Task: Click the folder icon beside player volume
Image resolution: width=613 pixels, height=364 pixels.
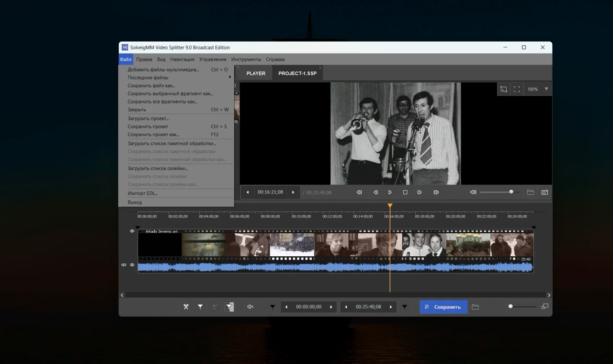Action: tap(530, 192)
